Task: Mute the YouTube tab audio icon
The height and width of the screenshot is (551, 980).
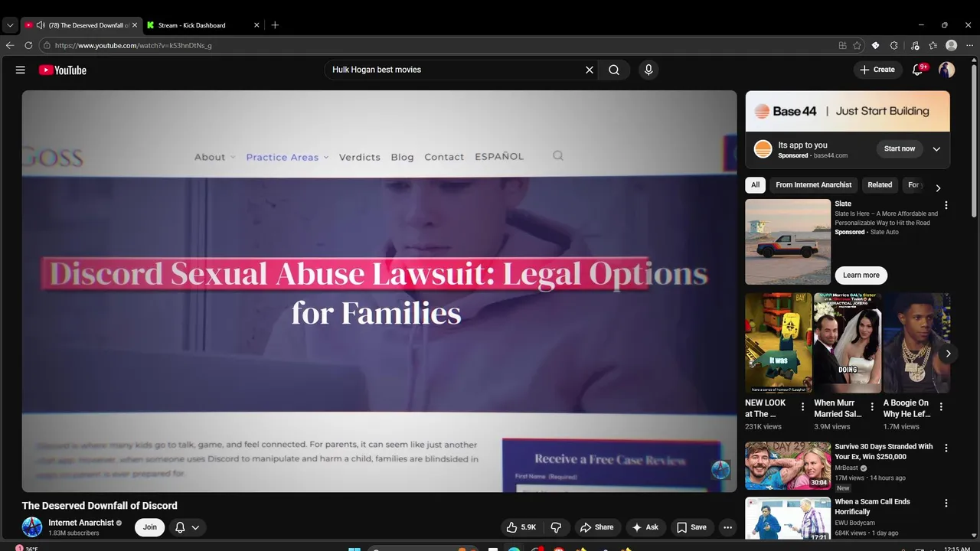Action: pos(41,25)
